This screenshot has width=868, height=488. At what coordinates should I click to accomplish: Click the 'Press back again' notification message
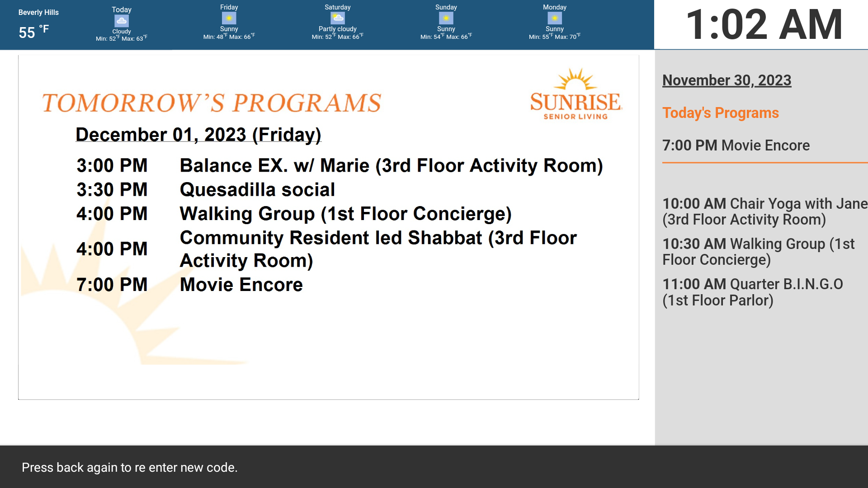pos(129,467)
